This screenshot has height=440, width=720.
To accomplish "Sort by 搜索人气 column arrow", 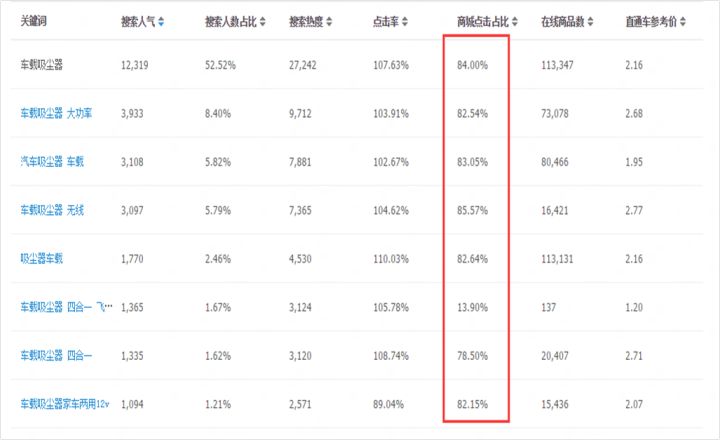I will [162, 21].
